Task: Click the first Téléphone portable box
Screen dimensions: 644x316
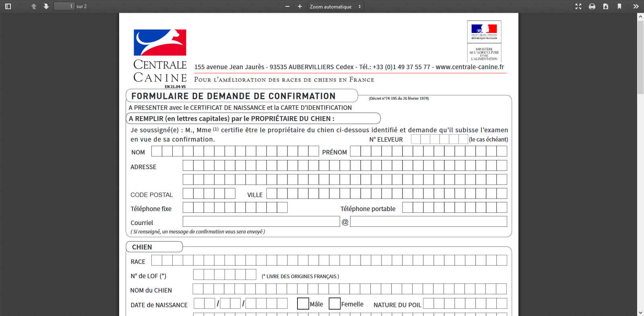Action: 408,207
